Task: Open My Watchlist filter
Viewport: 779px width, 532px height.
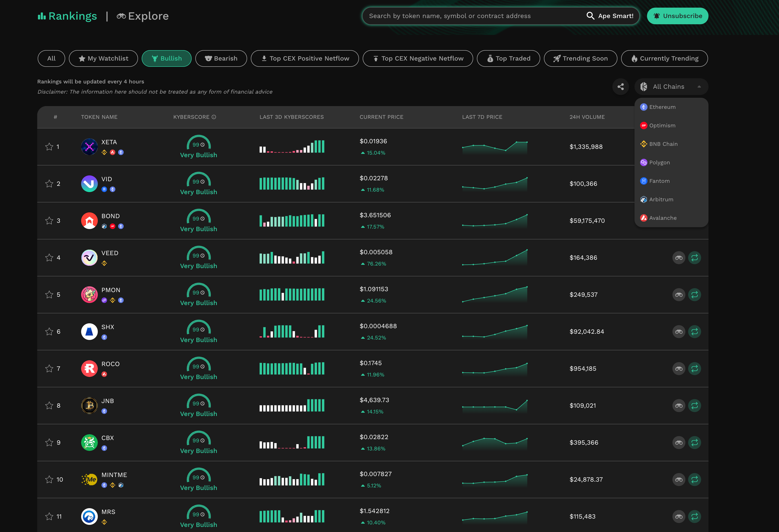Action: click(103, 58)
